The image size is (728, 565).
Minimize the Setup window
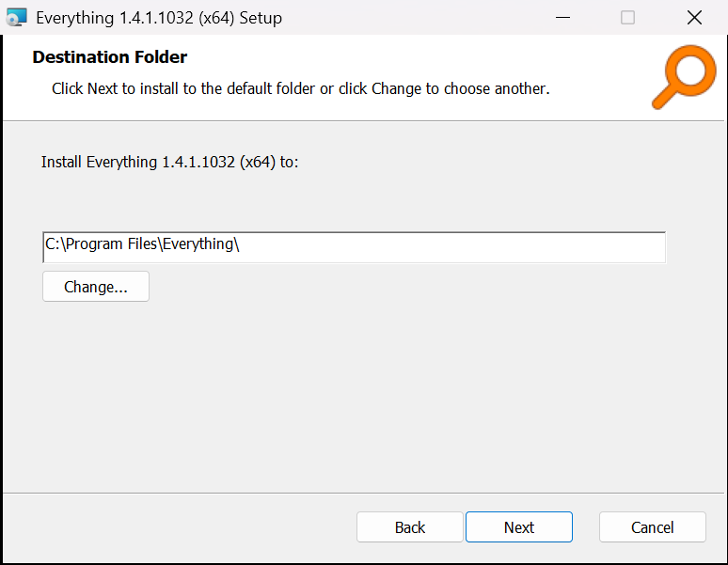coord(562,18)
